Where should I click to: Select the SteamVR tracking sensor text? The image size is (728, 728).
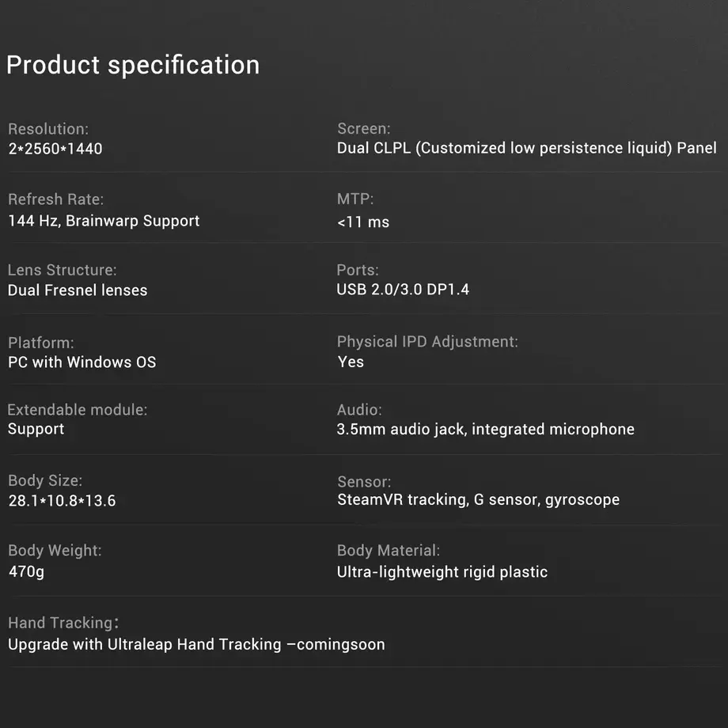coord(478,500)
